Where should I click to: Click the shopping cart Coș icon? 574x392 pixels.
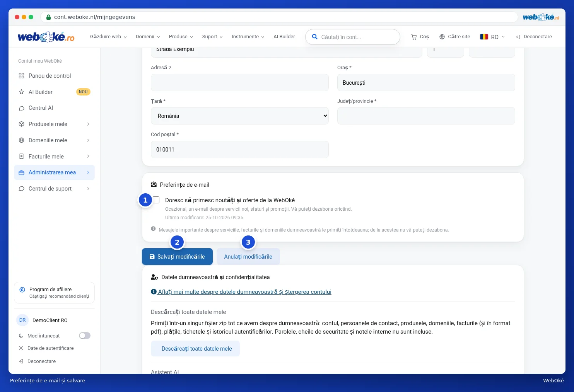414,37
